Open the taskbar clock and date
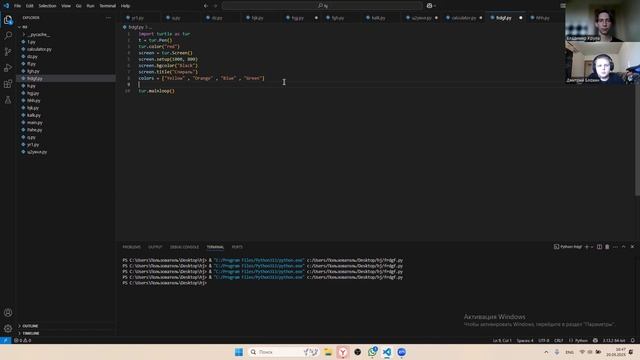This screenshot has height=360, width=640. [x=616, y=352]
